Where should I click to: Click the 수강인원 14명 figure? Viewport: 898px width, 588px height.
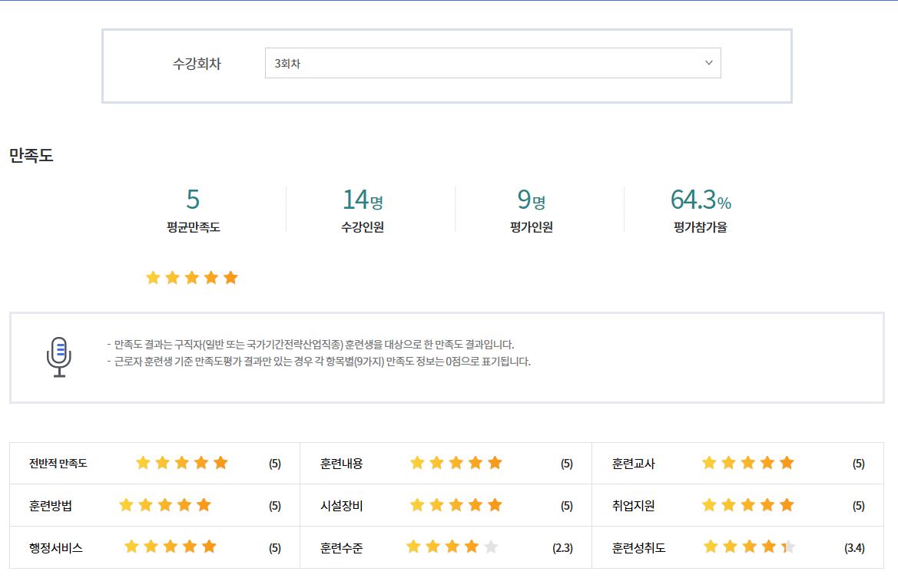pyautogui.click(x=363, y=200)
